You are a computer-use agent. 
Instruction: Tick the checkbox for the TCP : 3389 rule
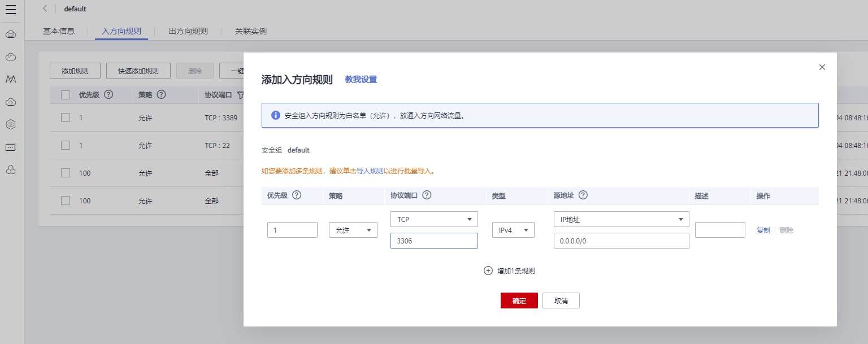[x=66, y=117]
